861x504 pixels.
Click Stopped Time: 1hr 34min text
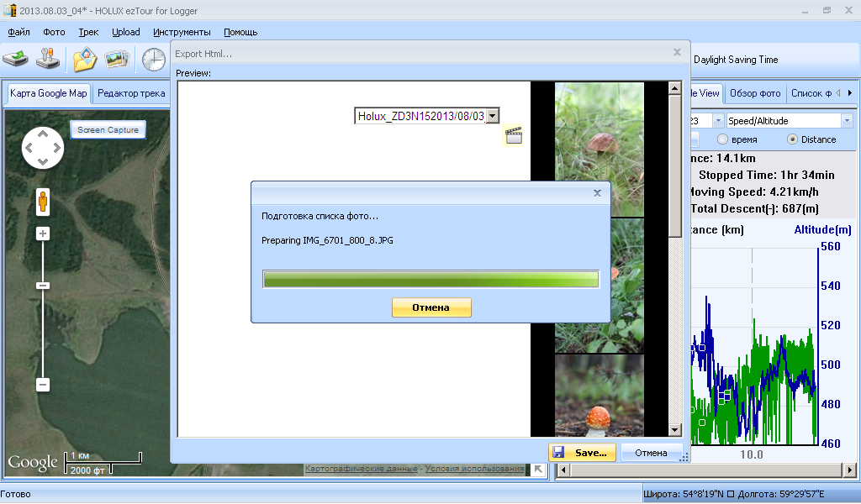tap(767, 175)
